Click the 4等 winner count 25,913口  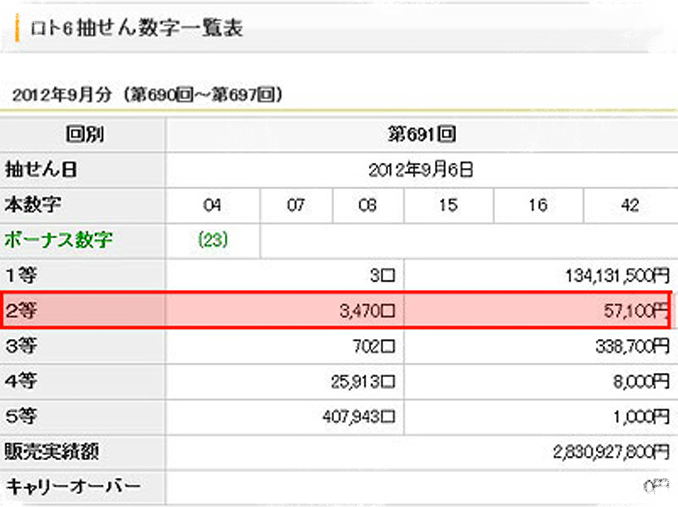363,382
